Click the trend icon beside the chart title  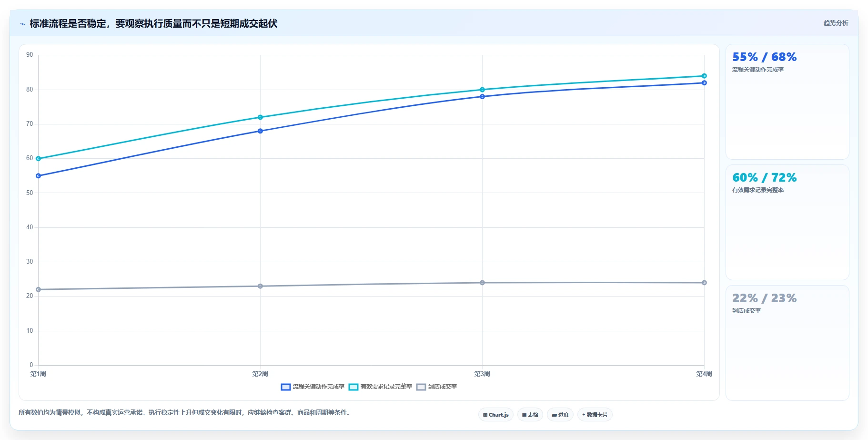click(22, 24)
